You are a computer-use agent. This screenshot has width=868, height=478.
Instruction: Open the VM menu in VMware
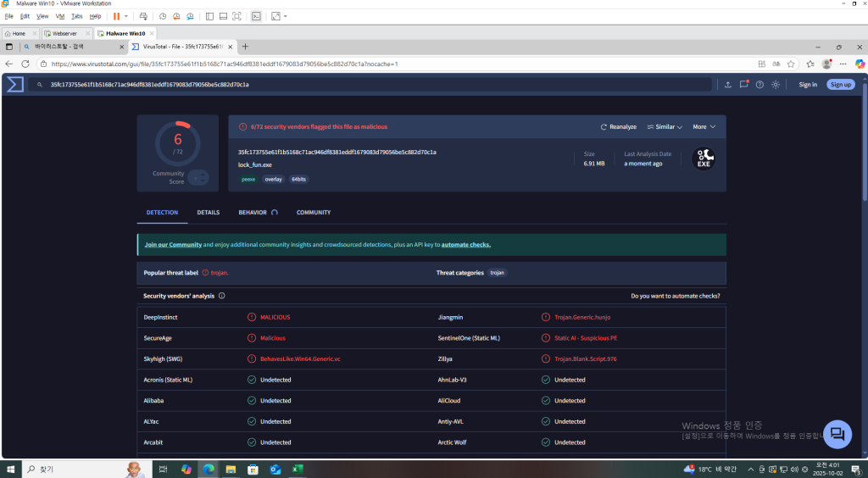point(59,16)
